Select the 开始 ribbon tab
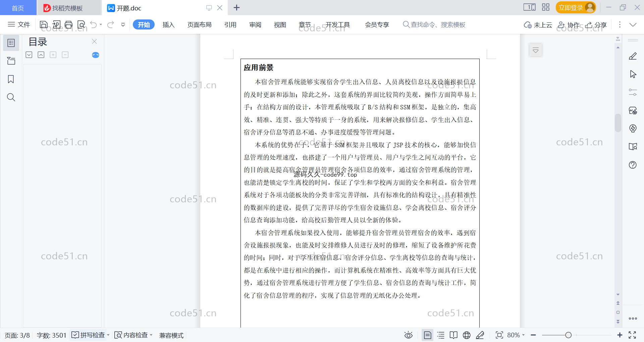This screenshot has height=342, width=644. [144, 24]
